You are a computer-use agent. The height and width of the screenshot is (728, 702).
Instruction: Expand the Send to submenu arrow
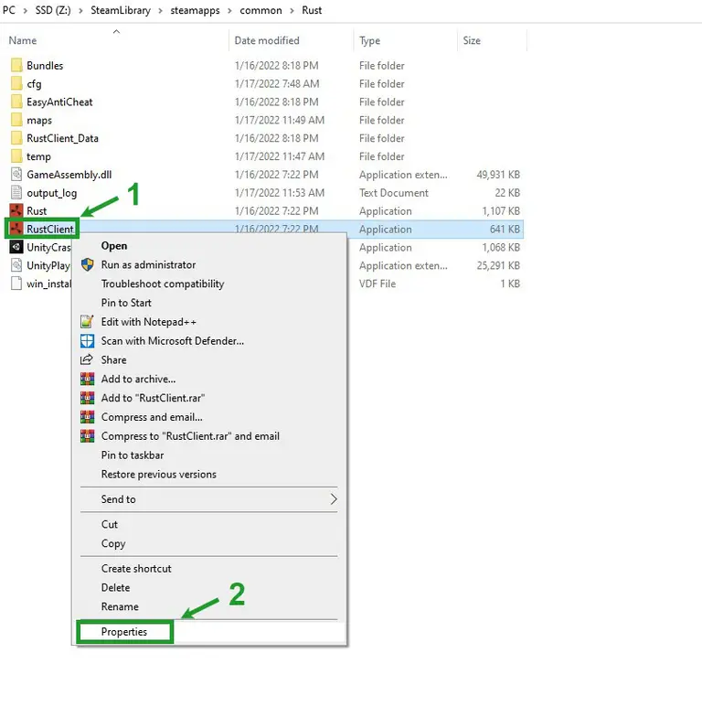pyautogui.click(x=334, y=499)
